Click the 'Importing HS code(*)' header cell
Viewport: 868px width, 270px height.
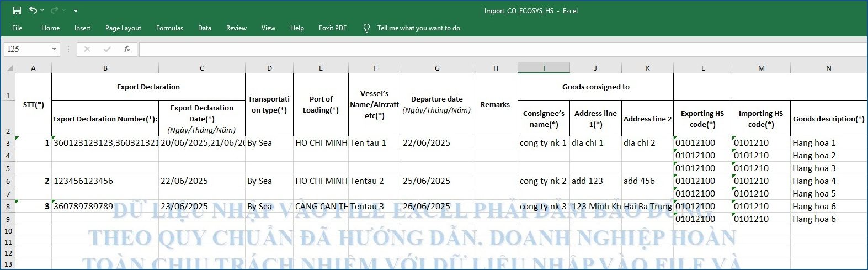(x=761, y=118)
